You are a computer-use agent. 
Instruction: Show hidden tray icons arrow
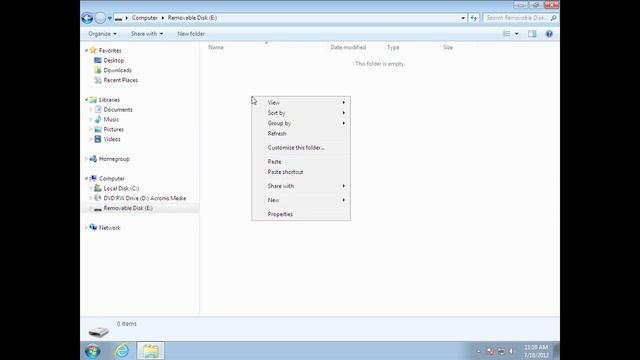click(478, 351)
